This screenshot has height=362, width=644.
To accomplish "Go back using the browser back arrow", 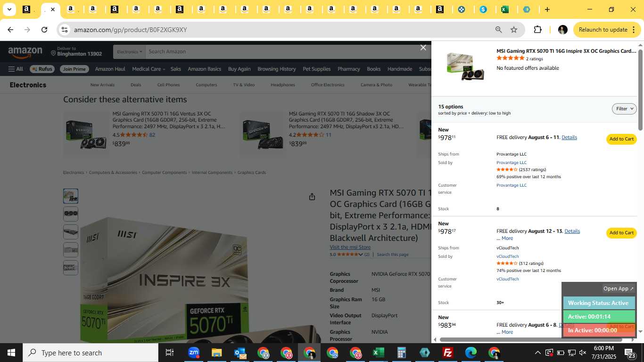I will pyautogui.click(x=10, y=30).
